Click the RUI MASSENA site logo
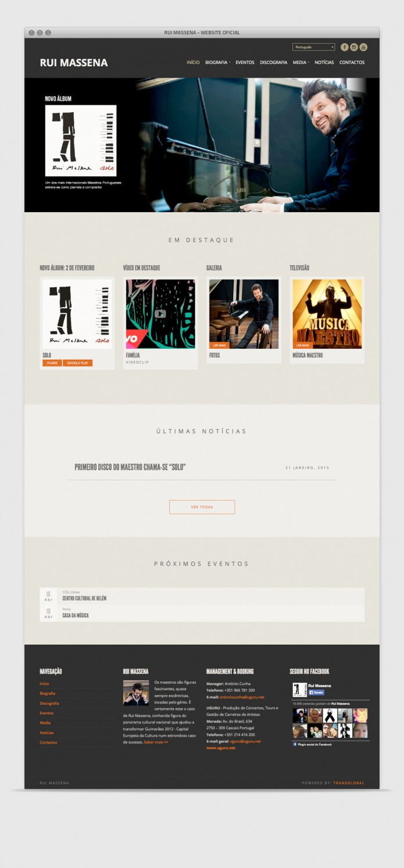The image size is (404, 868). [x=74, y=63]
